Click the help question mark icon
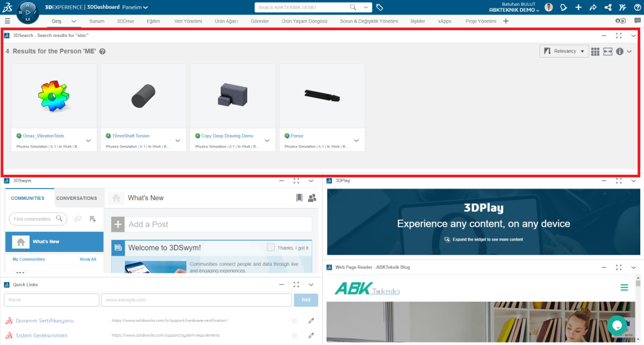 636,8
